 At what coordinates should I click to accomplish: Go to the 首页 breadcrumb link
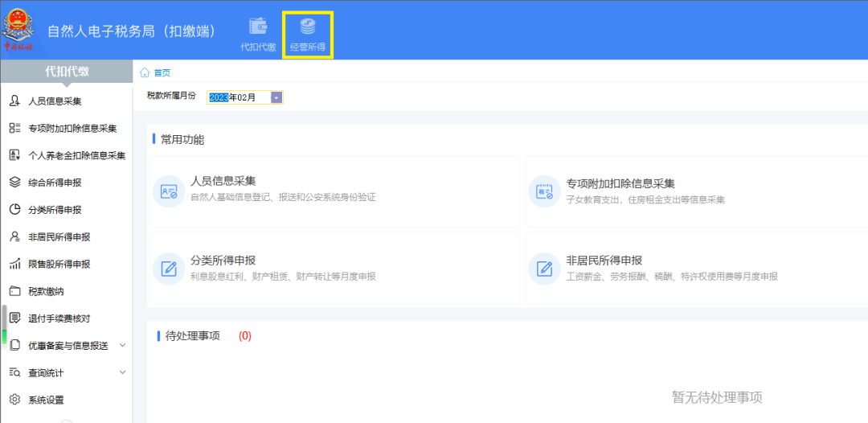162,72
